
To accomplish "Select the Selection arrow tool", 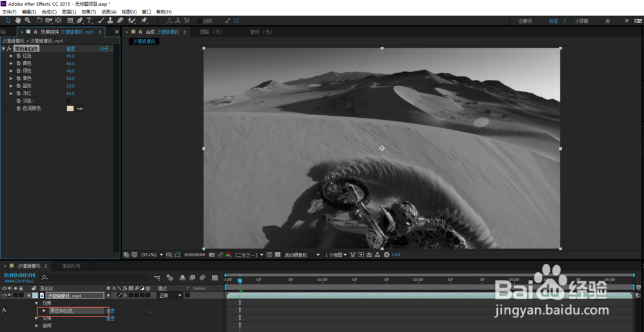I will tap(8, 21).
